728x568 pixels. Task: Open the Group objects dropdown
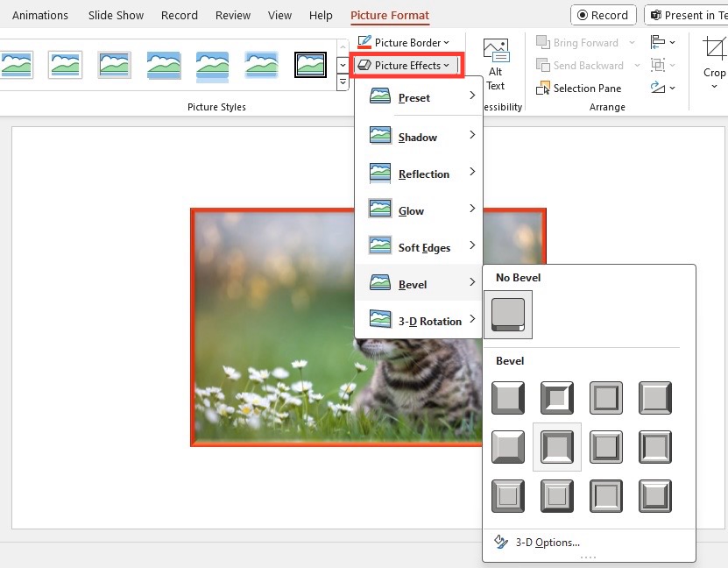coord(662,65)
